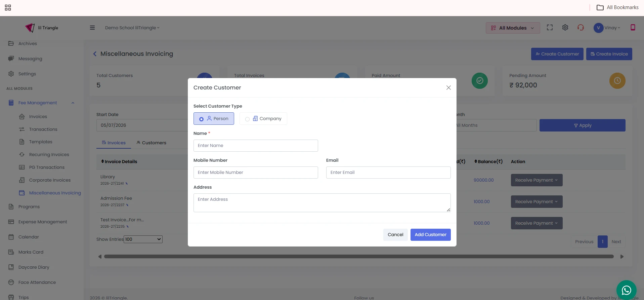Screen dimensions: 644x300
Task: Select Company customer type
Action: [263, 118]
